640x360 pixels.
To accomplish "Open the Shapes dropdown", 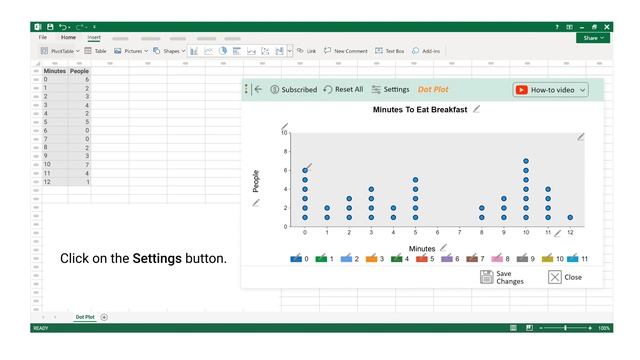I will [169, 51].
